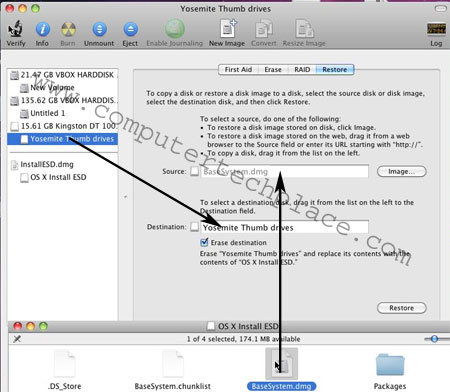Click the Unmount toolbar icon
The image size is (450, 392).
tap(99, 29)
